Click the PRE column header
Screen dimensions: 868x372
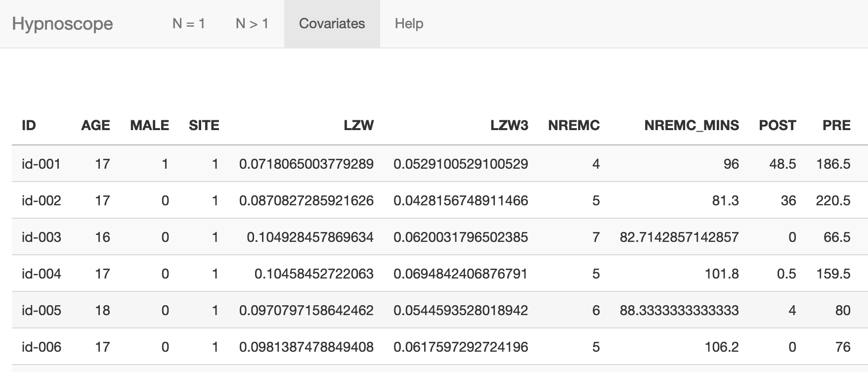click(836, 126)
